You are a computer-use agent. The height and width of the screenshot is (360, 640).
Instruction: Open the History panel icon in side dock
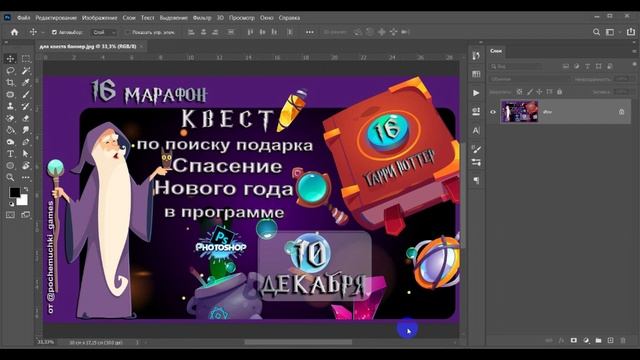pyautogui.click(x=476, y=56)
